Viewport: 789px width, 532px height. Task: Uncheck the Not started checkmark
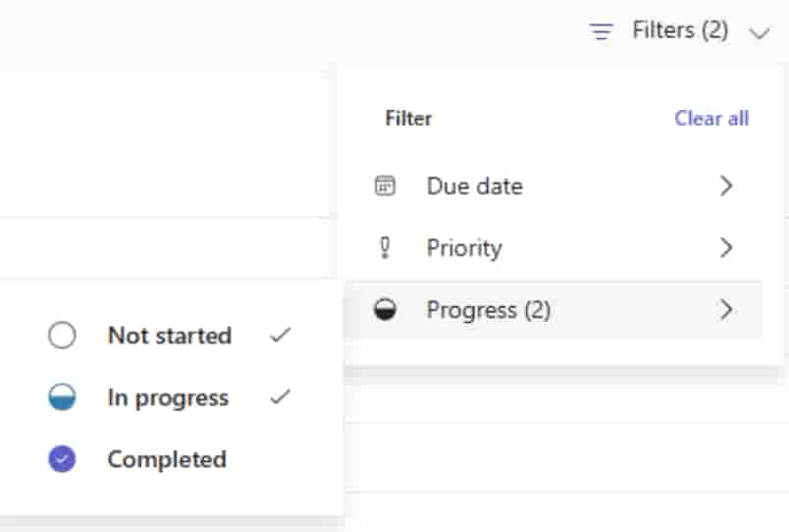tap(281, 336)
